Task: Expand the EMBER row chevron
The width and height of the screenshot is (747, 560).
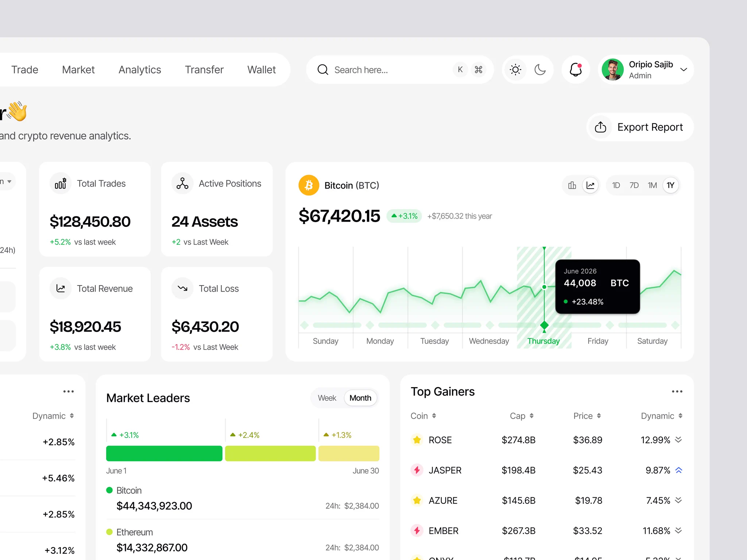Action: 678,530
